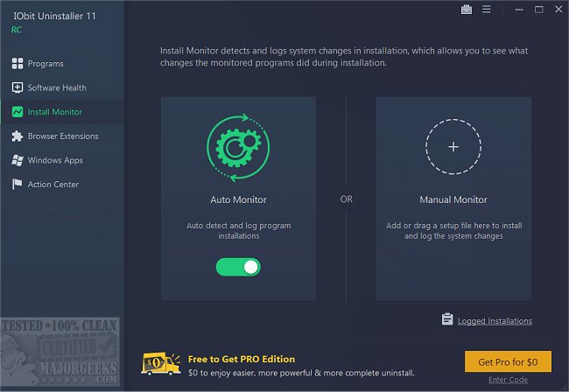Click 'Add or drag a setup file' text
Viewport: 569px width, 392px height.
pos(453,231)
